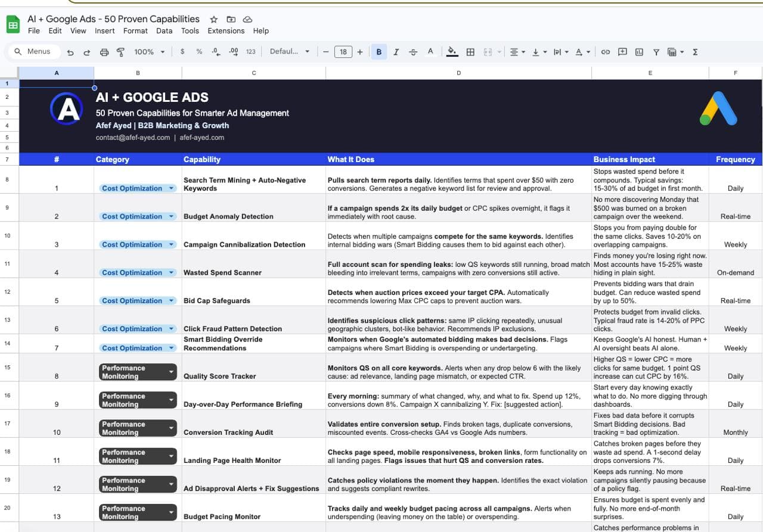This screenshot has height=532, width=763.
Task: Click the Frequency heading cell
Action: (x=736, y=159)
